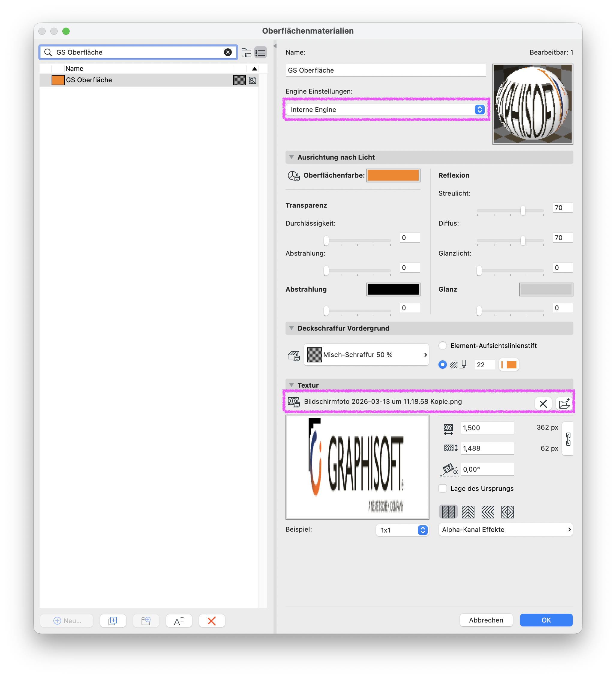
Task: Click the Graphisoft texture preview image
Action: (357, 467)
